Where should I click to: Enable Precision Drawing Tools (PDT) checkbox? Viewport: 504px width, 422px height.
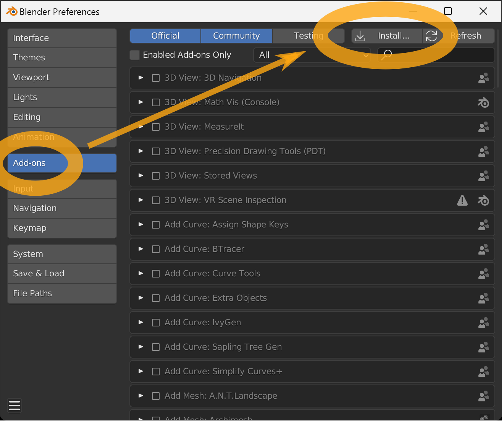156,151
